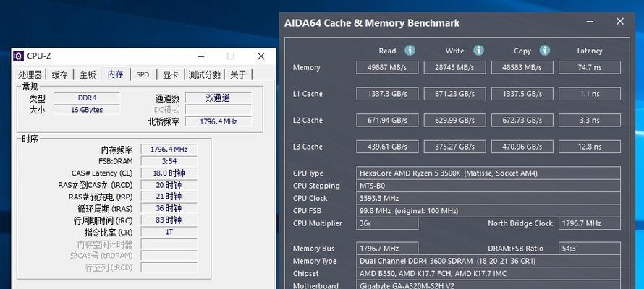Click the tRP value 21 时钟
Viewport: 644px width, 289px height.
169,197
